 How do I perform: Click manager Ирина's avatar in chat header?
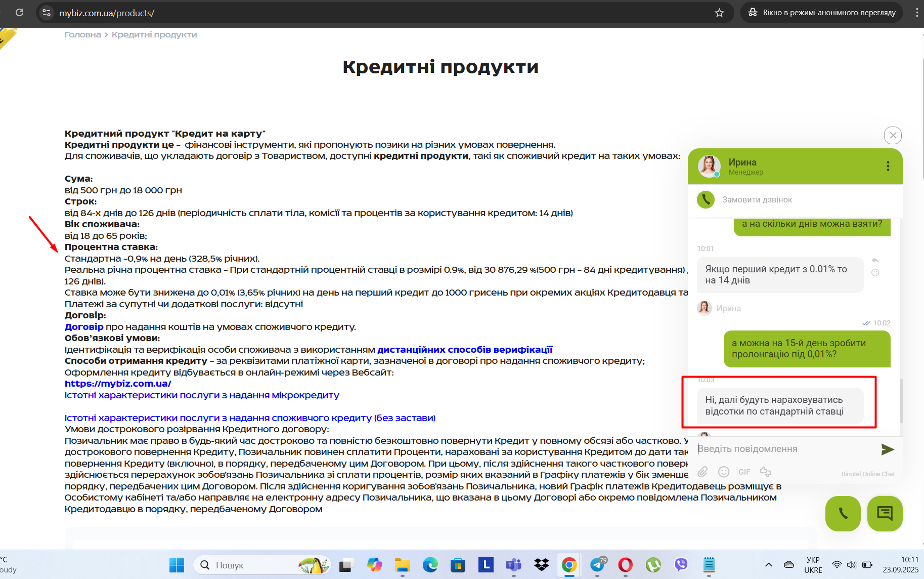[x=709, y=166]
